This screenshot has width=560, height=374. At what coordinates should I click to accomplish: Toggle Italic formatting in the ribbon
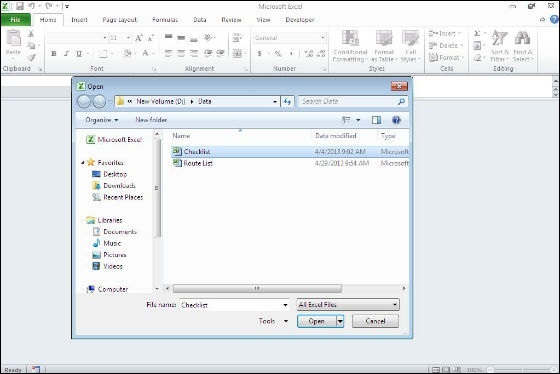pos(66,54)
